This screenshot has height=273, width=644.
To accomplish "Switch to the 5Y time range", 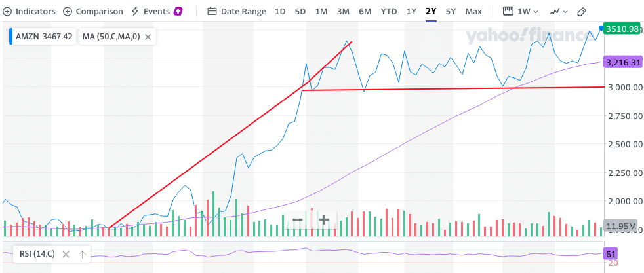I will point(451,12).
